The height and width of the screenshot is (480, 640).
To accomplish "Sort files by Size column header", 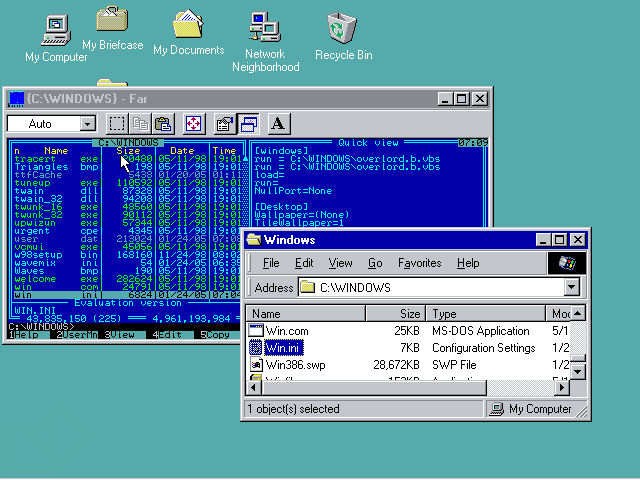I will (x=396, y=313).
